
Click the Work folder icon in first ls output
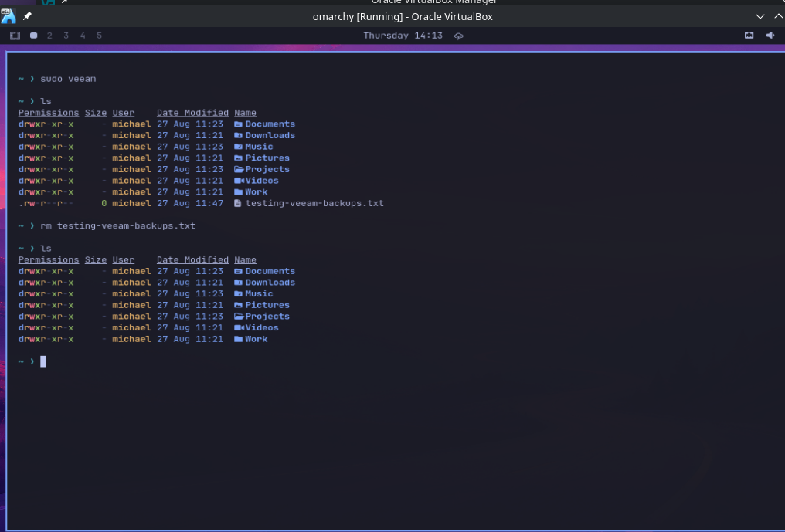238,191
